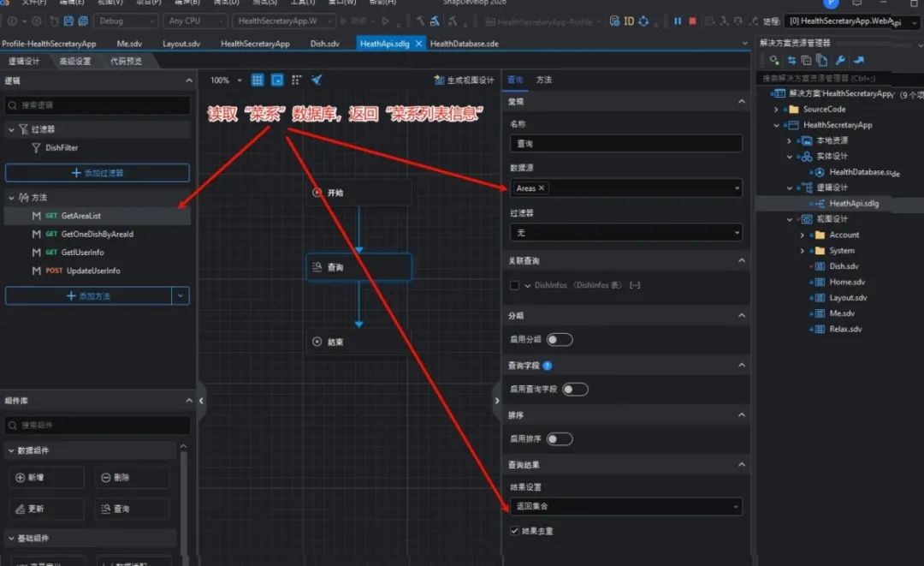This screenshot has width=924, height=566.
Task: Click the 更新 data component
Action: pyautogui.click(x=46, y=509)
